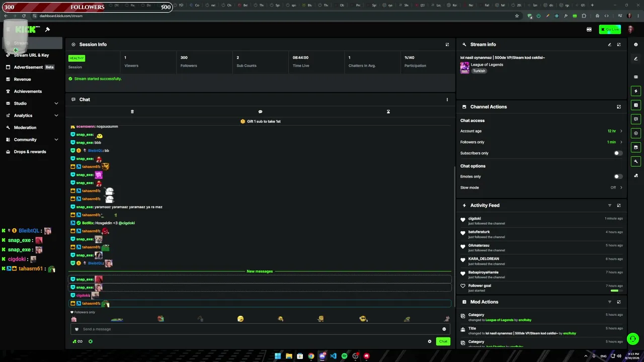
Task: Click the green Go Live button
Action: (x=610, y=29)
